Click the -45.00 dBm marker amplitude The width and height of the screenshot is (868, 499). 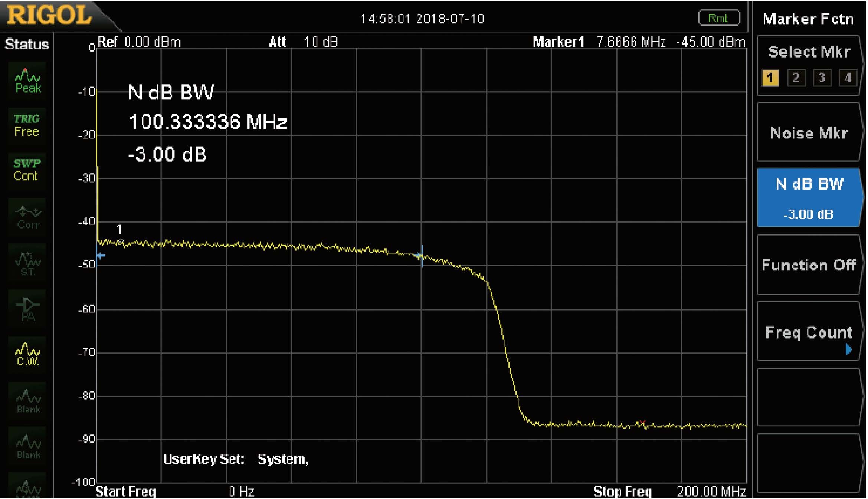point(711,42)
